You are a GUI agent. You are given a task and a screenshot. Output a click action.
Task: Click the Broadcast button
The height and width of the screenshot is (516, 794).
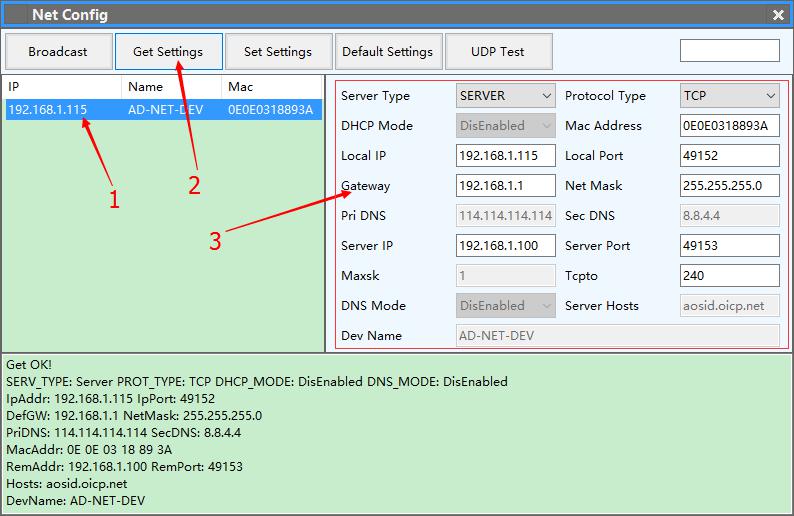coord(57,52)
